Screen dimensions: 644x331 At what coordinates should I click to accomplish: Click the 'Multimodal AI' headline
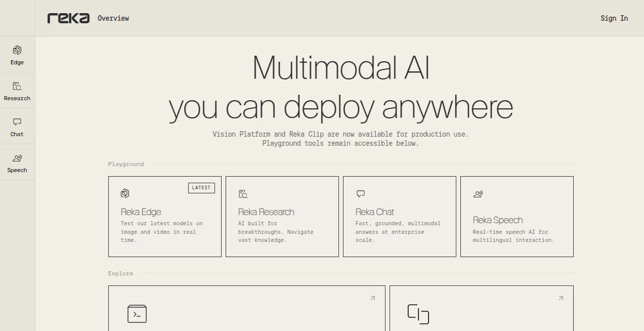click(x=341, y=68)
